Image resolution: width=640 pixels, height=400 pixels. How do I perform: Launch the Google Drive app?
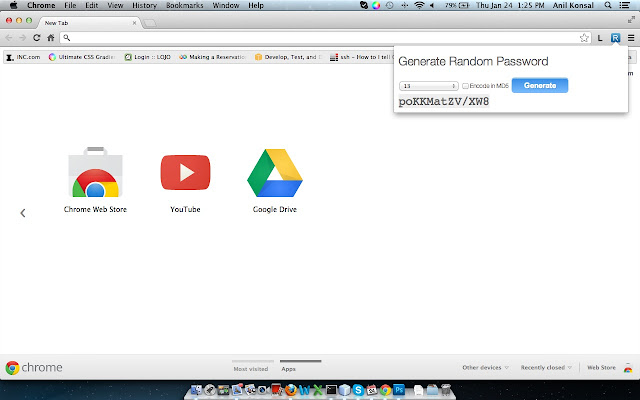pos(275,180)
